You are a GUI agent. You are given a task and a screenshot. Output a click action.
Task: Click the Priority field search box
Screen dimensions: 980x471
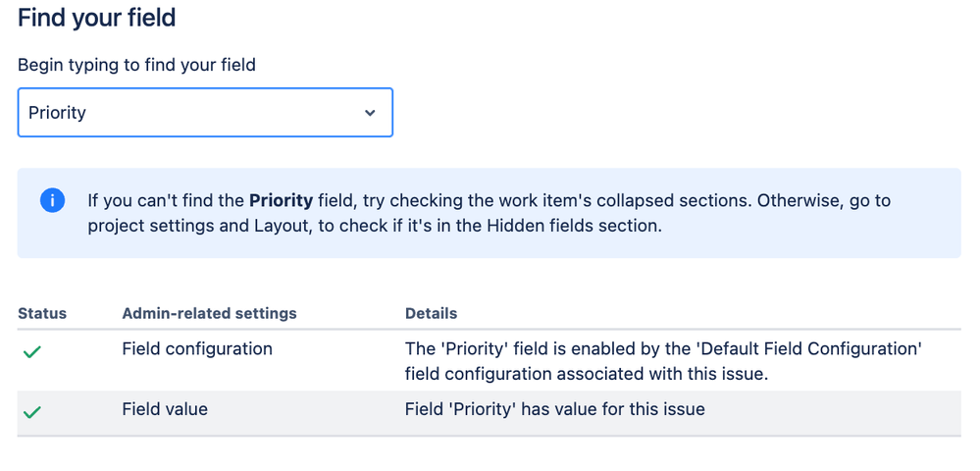pyautogui.click(x=186, y=113)
